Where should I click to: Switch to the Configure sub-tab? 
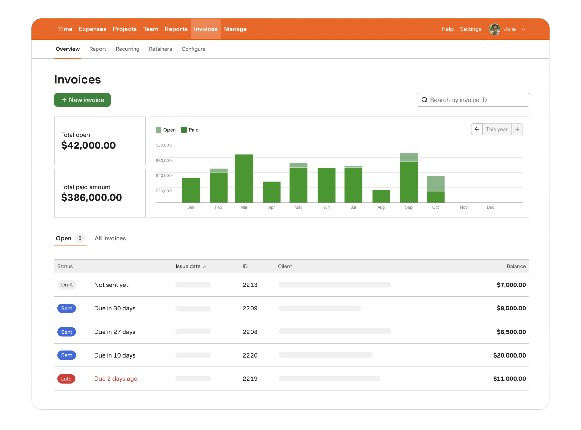click(193, 49)
